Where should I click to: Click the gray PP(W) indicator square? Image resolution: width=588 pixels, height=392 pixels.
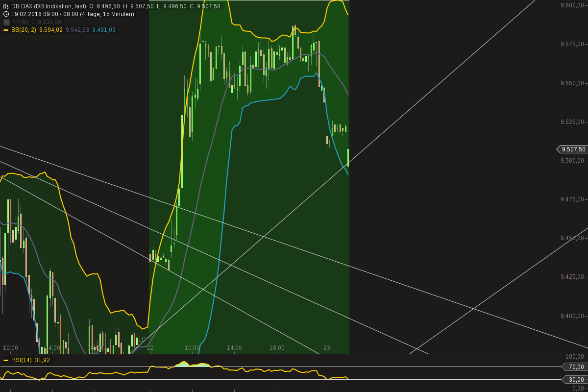6,22
